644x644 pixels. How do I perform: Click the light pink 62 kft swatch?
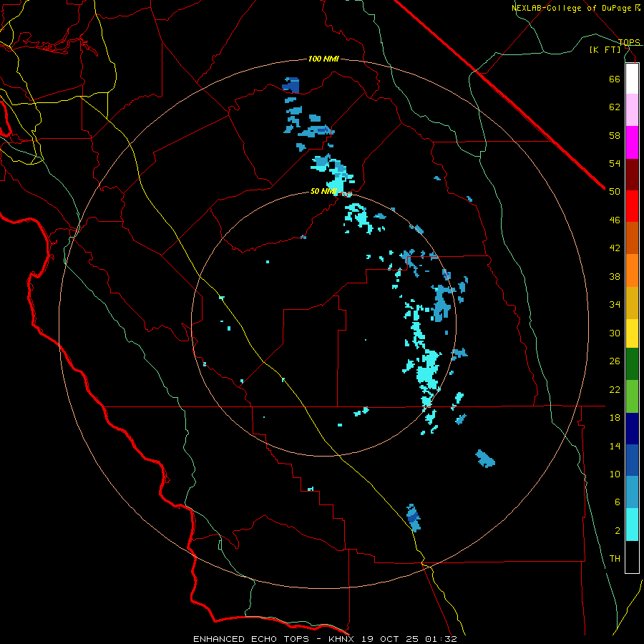[x=632, y=110]
